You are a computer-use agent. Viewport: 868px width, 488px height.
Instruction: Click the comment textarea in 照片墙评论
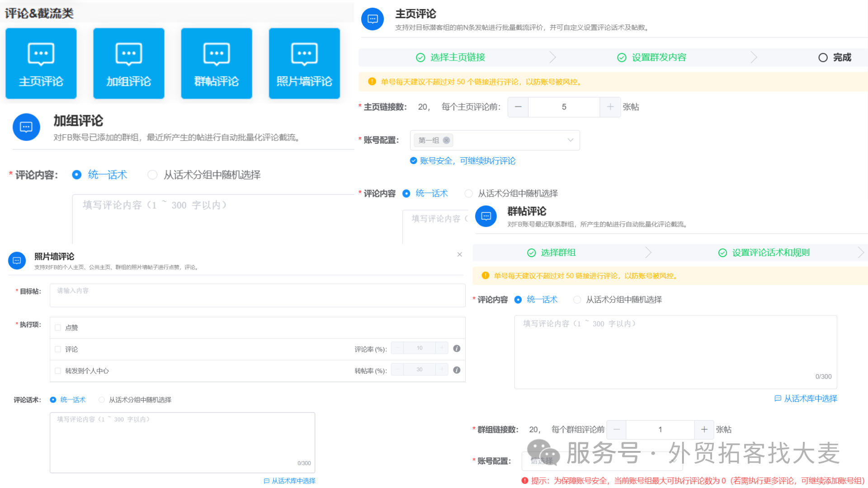182,443
